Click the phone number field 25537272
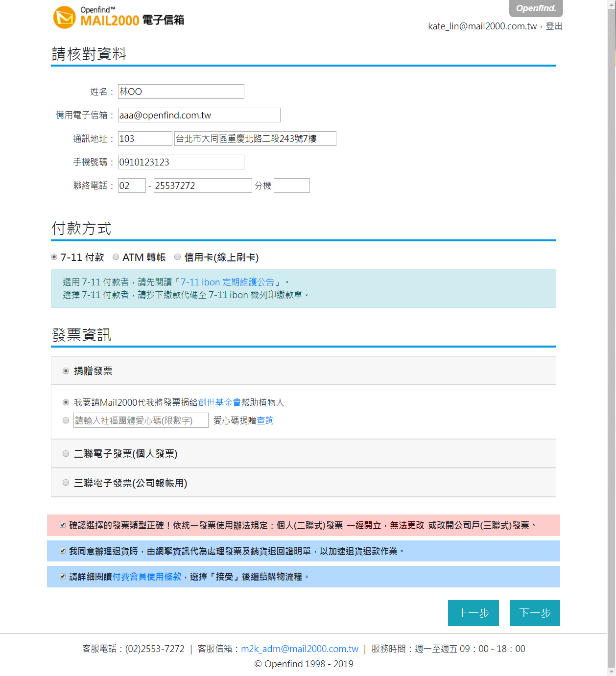 203,186
